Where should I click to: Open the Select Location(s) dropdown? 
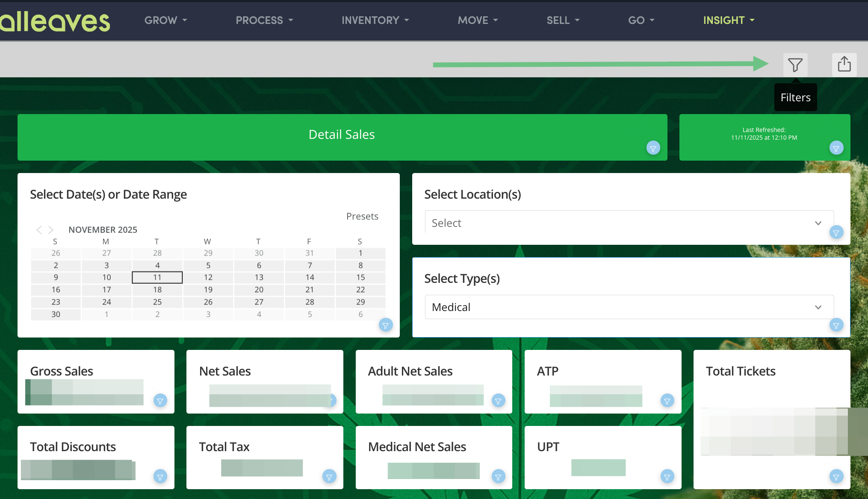click(629, 223)
